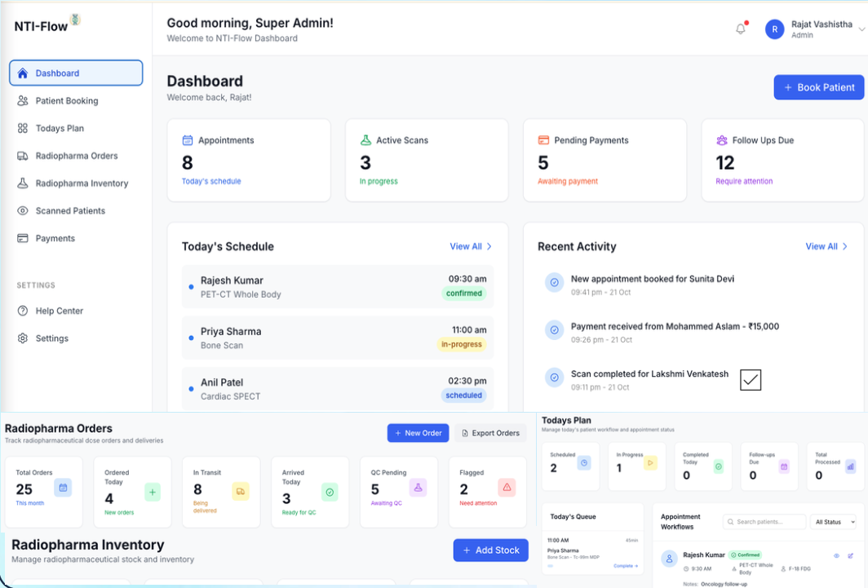Click the Complete link in Today's Queue

point(626,565)
